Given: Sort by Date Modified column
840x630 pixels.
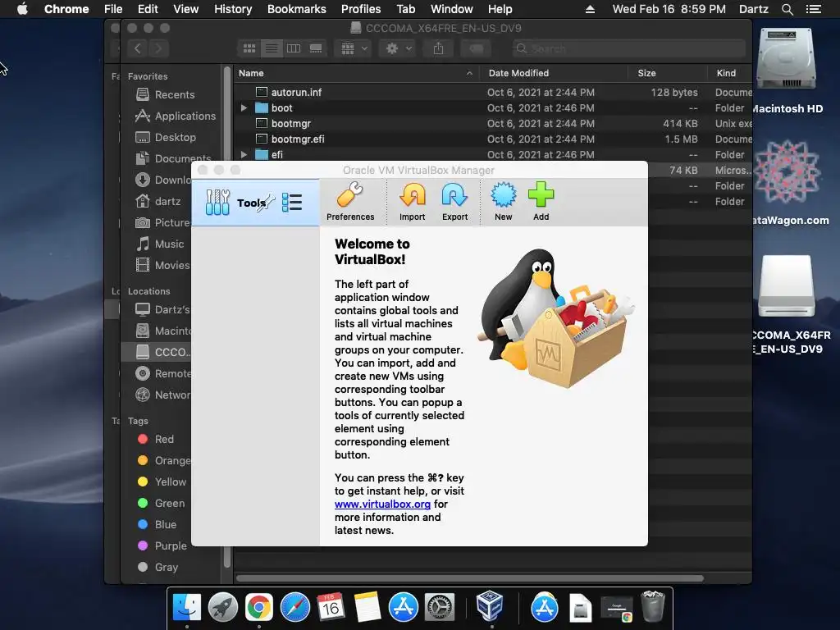Looking at the screenshot, I should point(554,73).
